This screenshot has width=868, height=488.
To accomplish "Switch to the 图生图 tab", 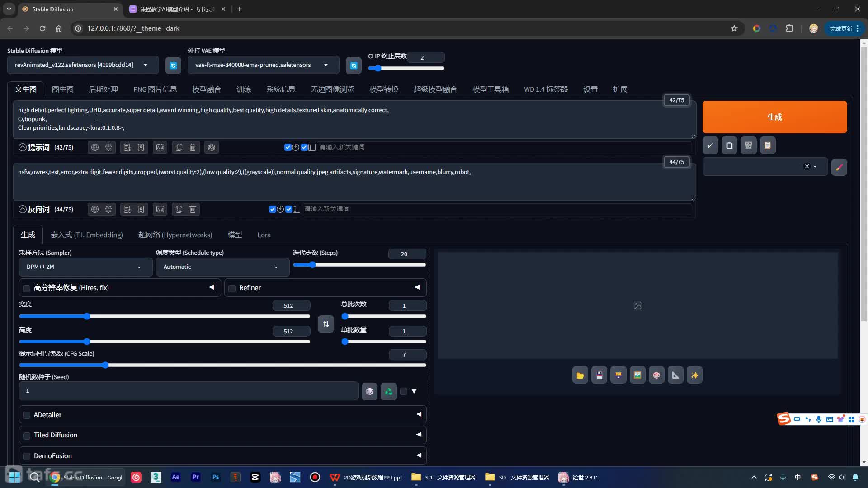I will [x=62, y=89].
